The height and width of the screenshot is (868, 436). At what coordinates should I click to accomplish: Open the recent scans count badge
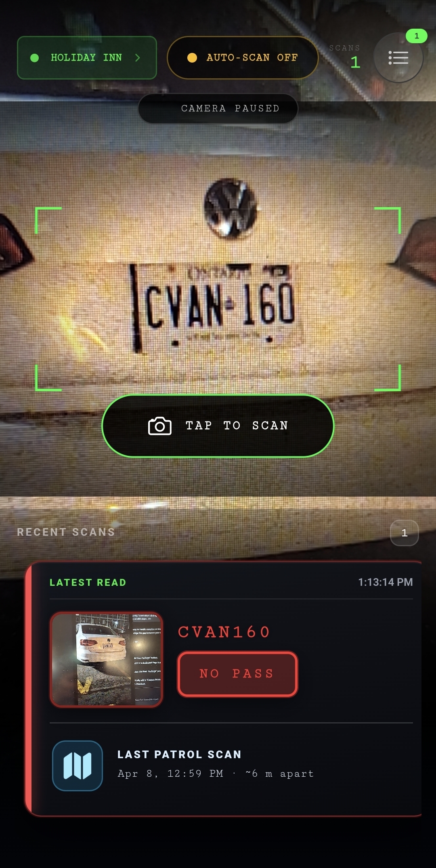[405, 533]
